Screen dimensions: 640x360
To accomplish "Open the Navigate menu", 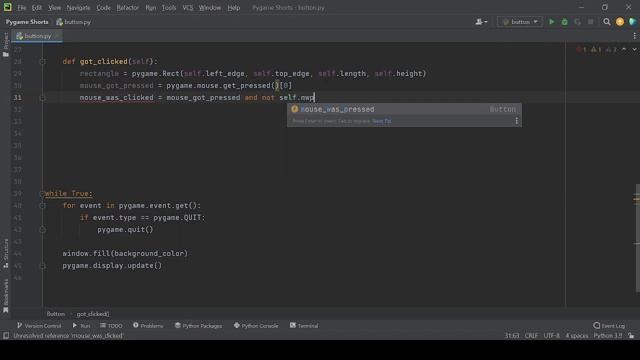I will pyautogui.click(x=78, y=8).
